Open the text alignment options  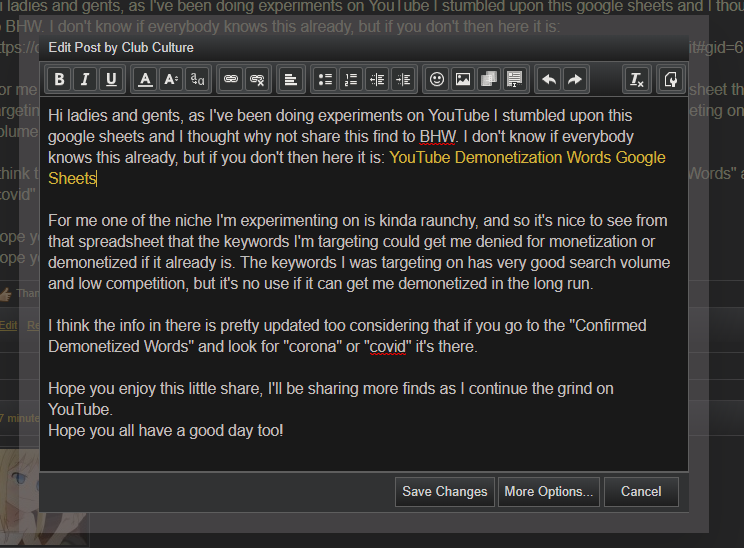(x=291, y=79)
